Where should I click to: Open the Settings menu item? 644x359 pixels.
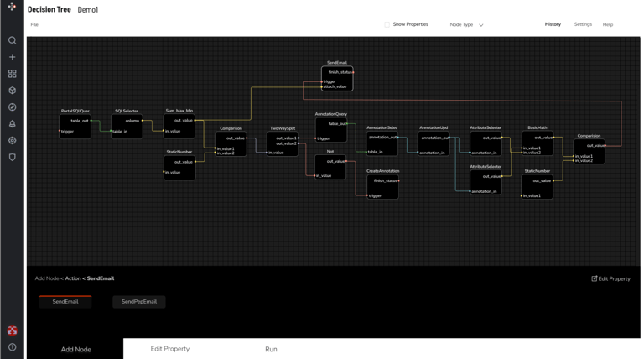coord(583,24)
